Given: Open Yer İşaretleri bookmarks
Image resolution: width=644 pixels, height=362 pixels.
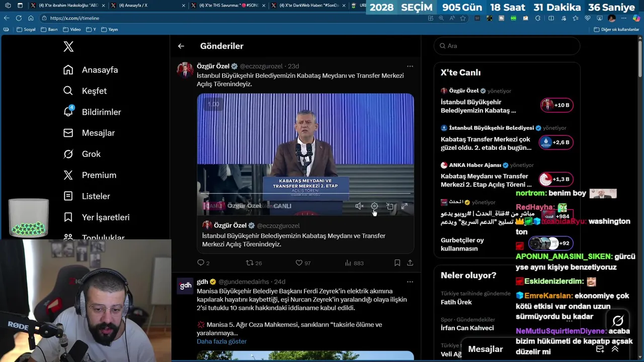Looking at the screenshot, I should click(96, 218).
